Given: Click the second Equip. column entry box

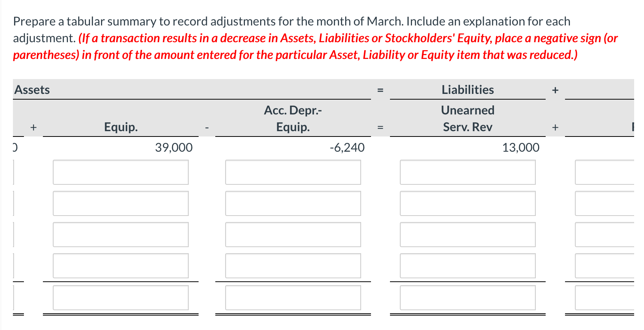Looking at the screenshot, I should pyautogui.click(x=121, y=203).
